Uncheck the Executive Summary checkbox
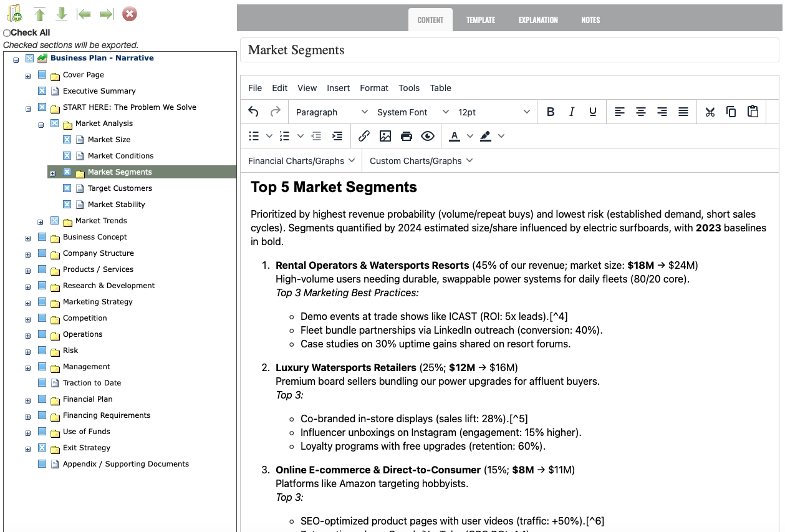The width and height of the screenshot is (785, 532). click(42, 91)
